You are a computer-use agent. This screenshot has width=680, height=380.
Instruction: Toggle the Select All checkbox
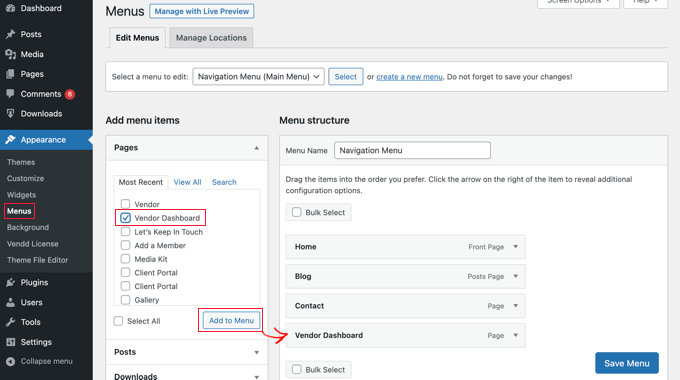click(x=118, y=321)
